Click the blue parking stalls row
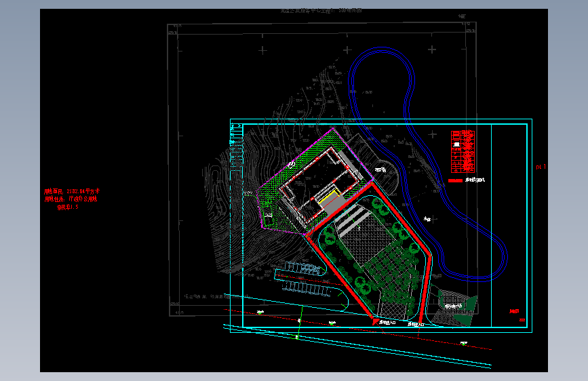The image size is (588, 381). click(307, 288)
